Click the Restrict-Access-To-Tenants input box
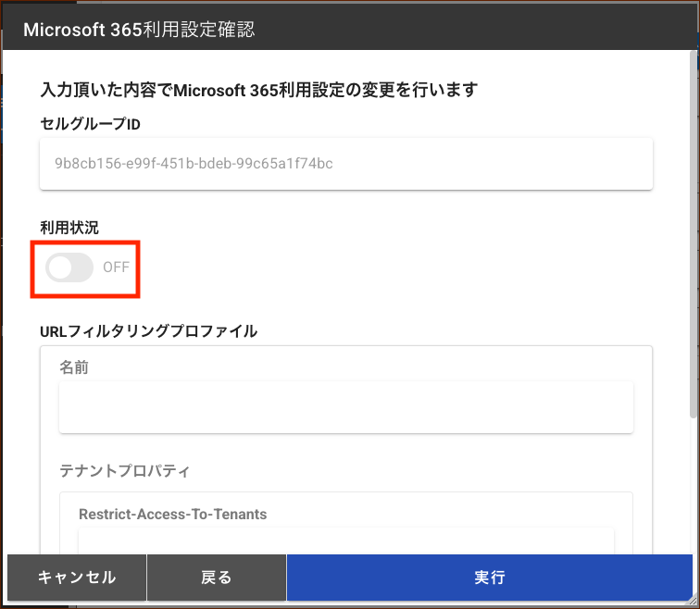The width and height of the screenshot is (700, 609). (345, 541)
